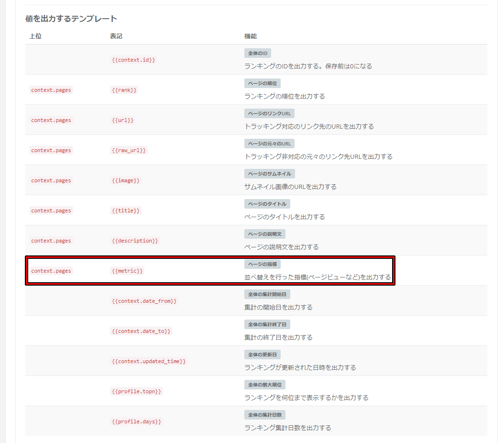This screenshot has width=504, height=443.
Task: Click the ページの指標 badge
Action: tap(263, 265)
